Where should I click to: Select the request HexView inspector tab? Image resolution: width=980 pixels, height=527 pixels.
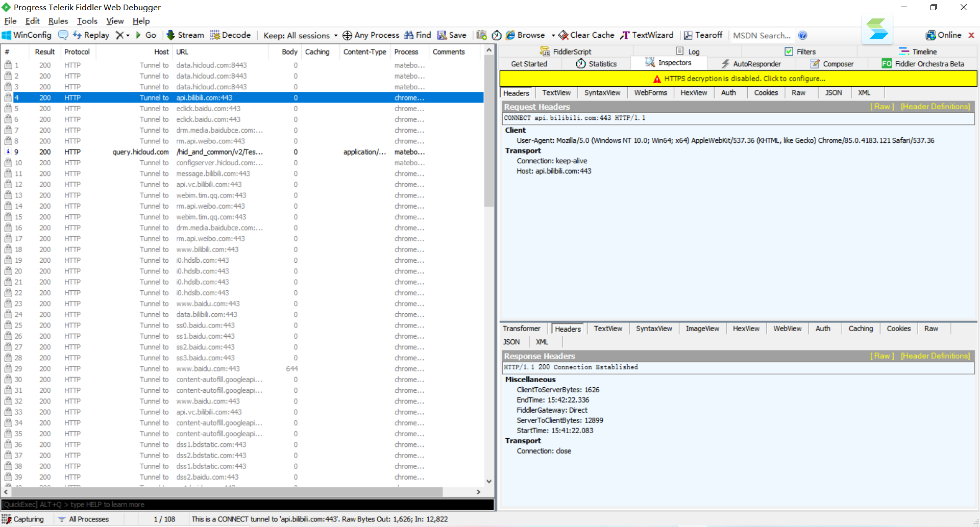[694, 93]
